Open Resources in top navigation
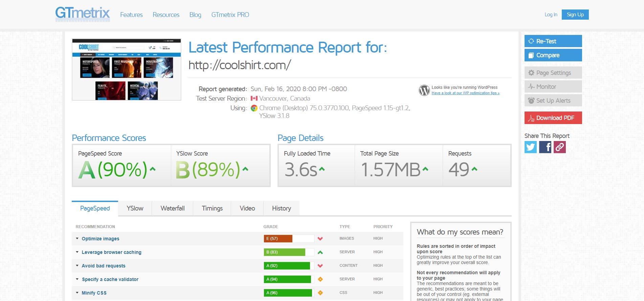Image resolution: width=644 pixels, height=301 pixels. 166,15
